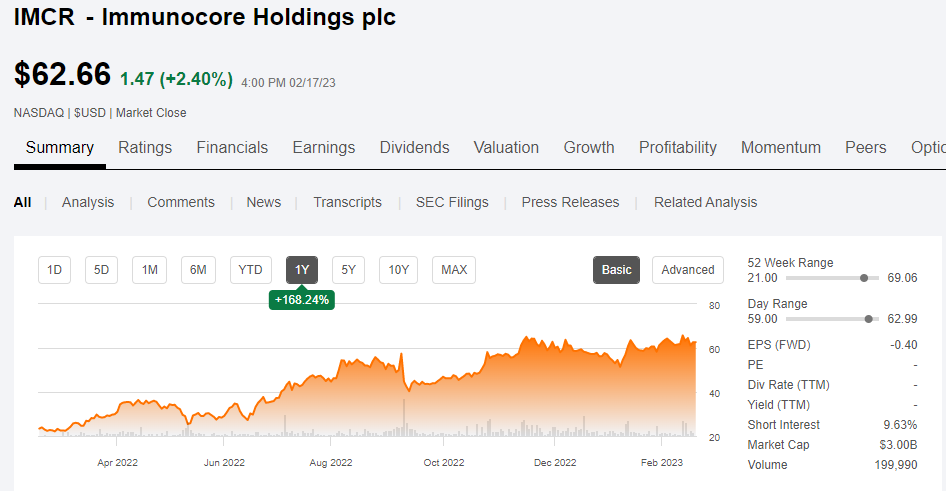Show Press Releases feed

coord(570,202)
